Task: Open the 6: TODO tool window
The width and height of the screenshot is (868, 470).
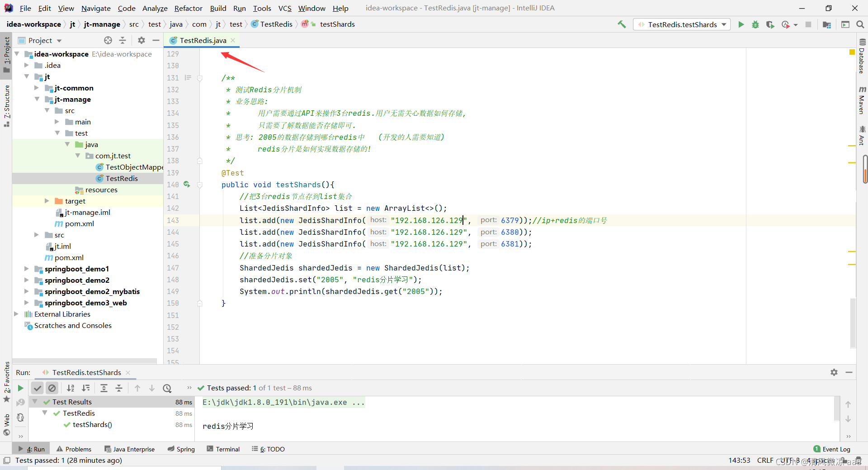Action: pyautogui.click(x=268, y=449)
